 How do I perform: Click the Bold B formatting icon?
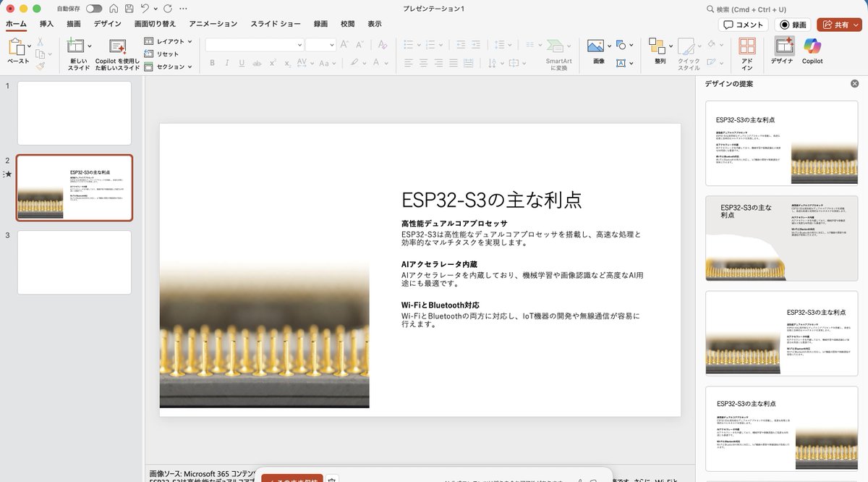213,63
